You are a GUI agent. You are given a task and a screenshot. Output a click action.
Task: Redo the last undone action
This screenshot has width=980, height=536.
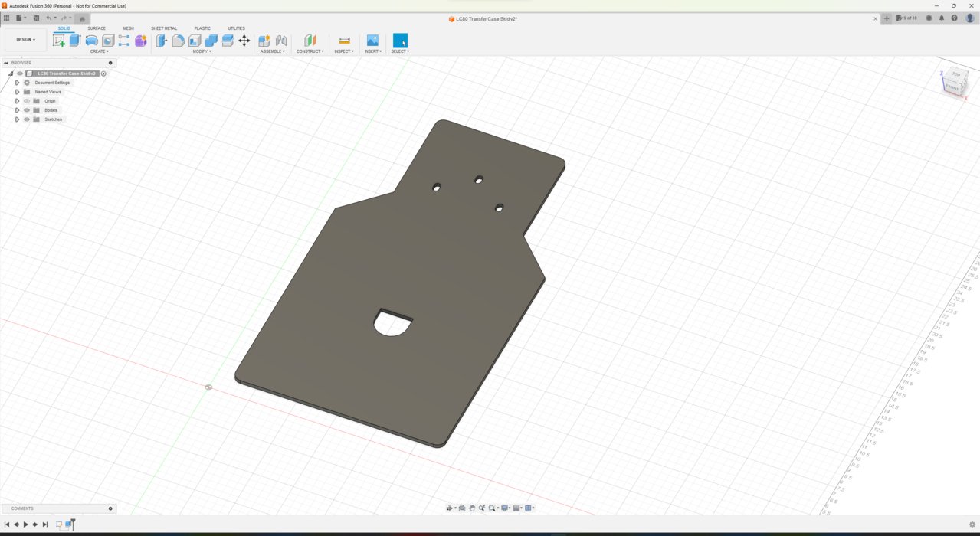[64, 18]
